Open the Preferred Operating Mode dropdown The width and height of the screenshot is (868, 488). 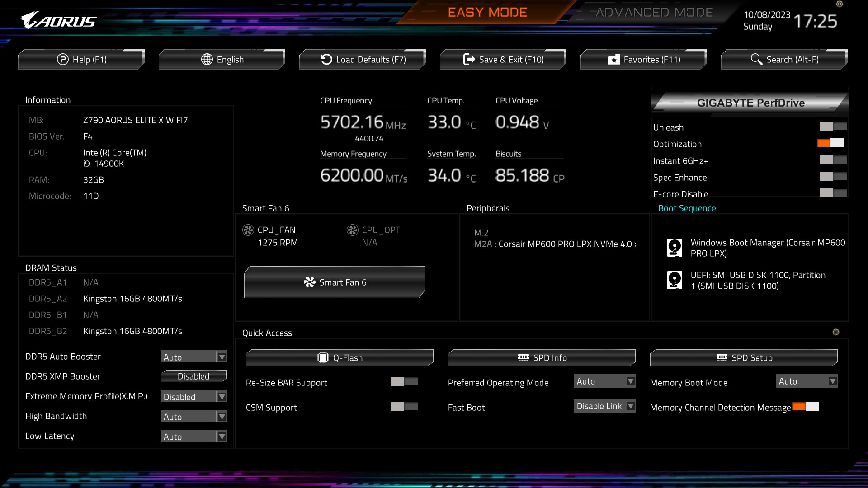point(604,381)
